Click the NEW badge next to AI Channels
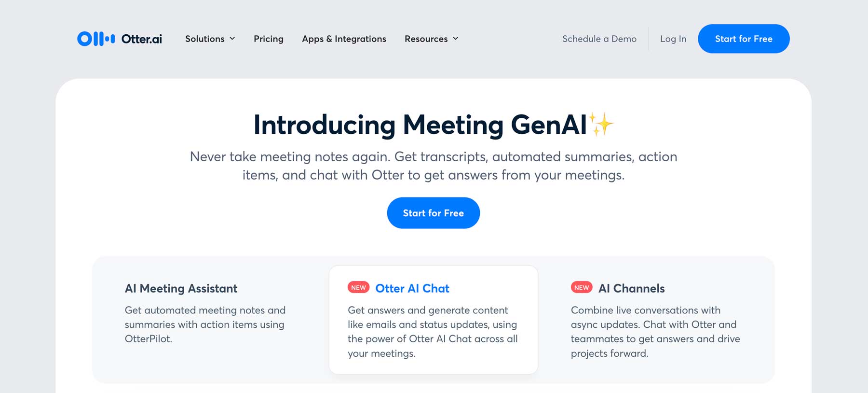The width and height of the screenshot is (868, 393). coord(582,288)
